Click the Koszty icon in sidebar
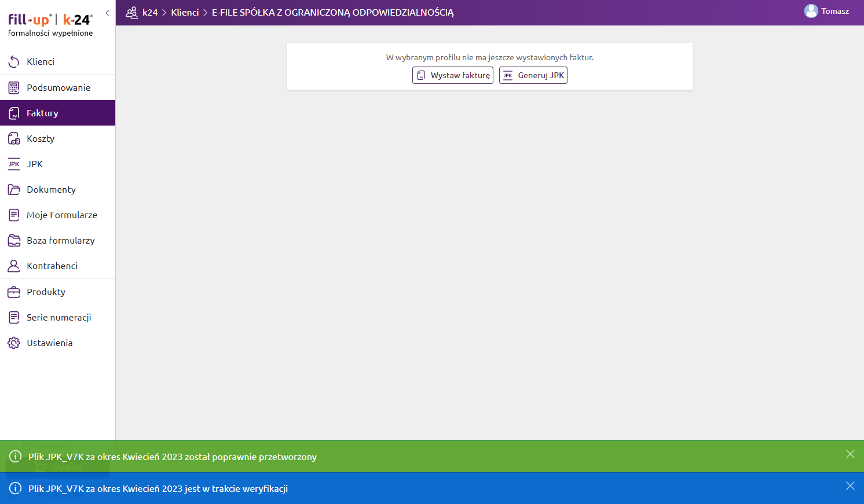The height and width of the screenshot is (504, 864). click(x=14, y=139)
